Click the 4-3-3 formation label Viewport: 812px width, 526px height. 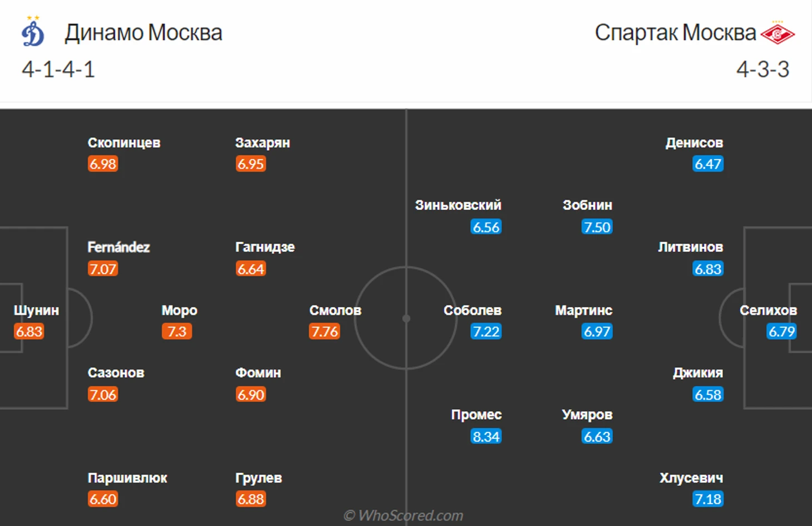(763, 70)
